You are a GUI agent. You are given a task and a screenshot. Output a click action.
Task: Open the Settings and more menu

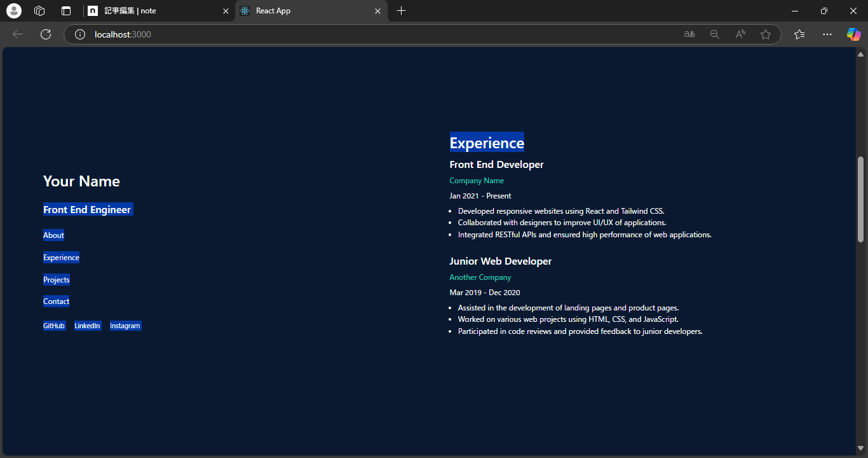(x=827, y=34)
